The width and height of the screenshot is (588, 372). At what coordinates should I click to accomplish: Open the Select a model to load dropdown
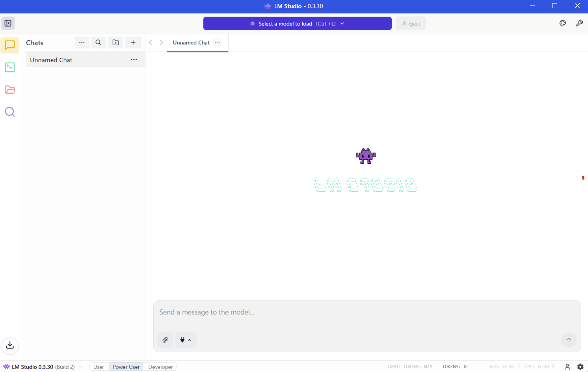pyautogui.click(x=298, y=24)
